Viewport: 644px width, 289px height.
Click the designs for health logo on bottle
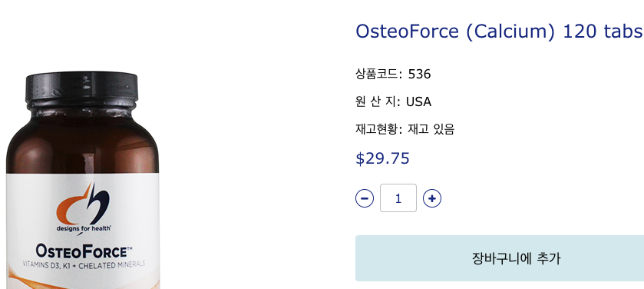tap(84, 209)
